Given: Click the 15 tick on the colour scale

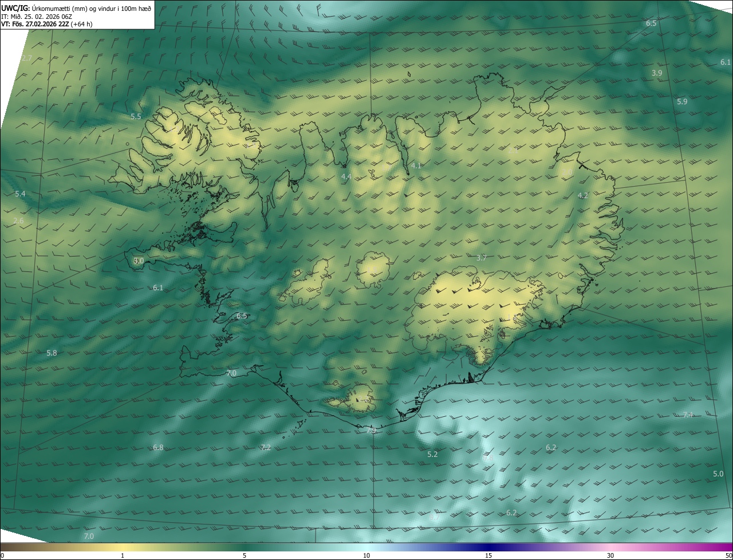Looking at the screenshot, I should coord(488,555).
